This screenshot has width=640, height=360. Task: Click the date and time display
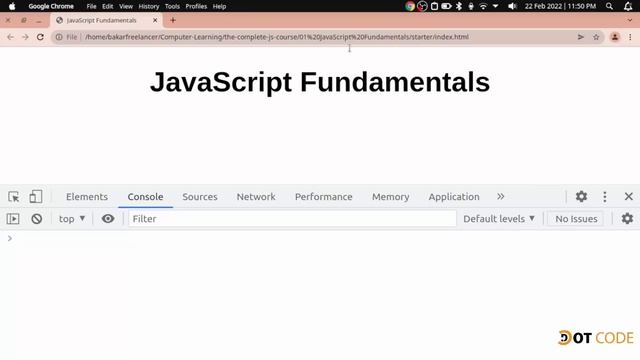[560, 6]
